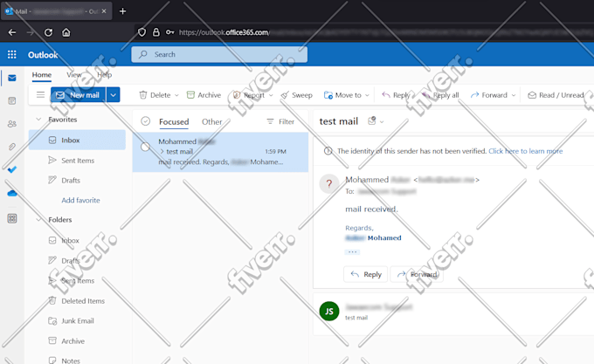Screen dimensions: 594x364
Task: Go to the browser home icon
Action: (66, 32)
